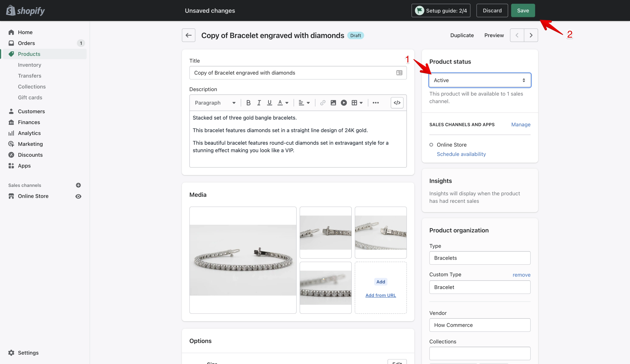Image resolution: width=630 pixels, height=364 pixels.
Task: Click Add media button
Action: (x=380, y=282)
